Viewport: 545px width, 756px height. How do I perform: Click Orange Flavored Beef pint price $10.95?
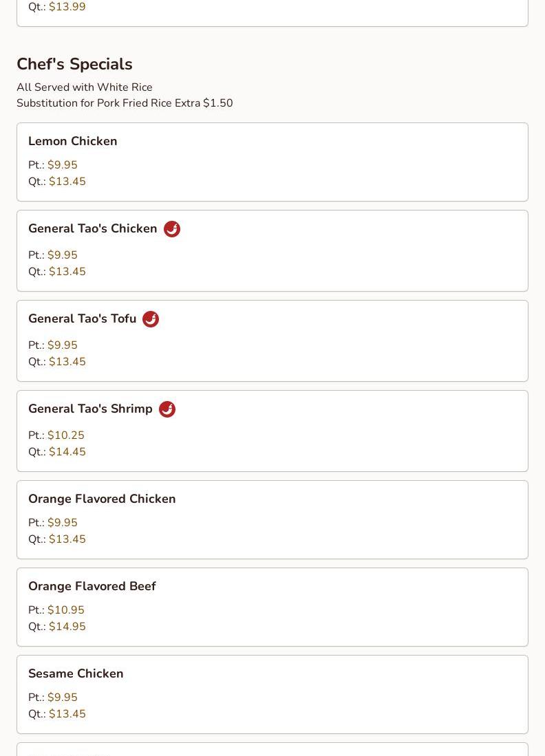66,610
